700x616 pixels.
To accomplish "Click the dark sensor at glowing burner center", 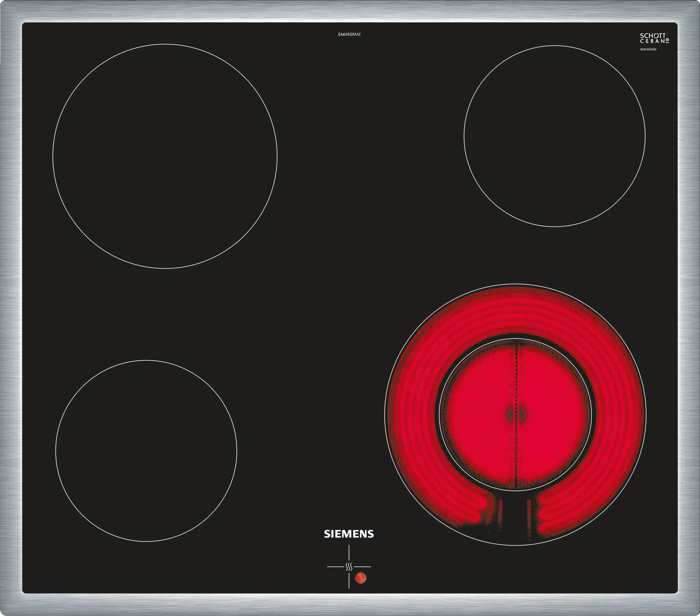I will (x=516, y=414).
